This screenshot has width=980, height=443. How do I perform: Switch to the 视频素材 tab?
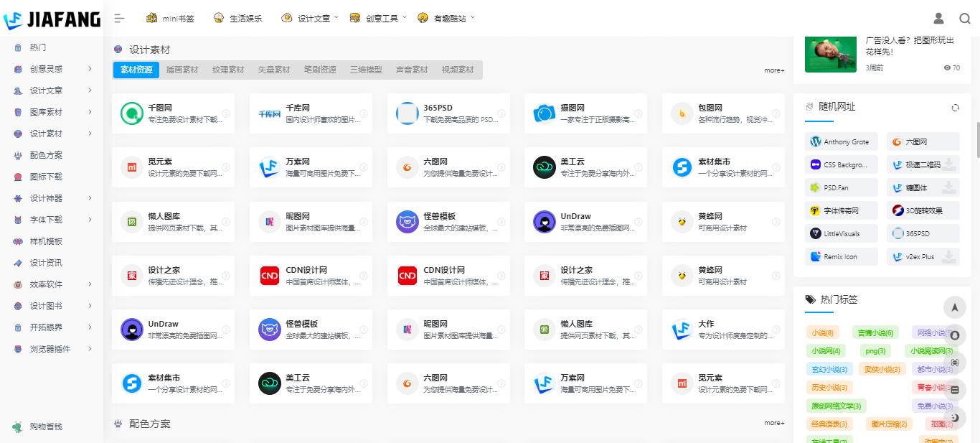pos(458,70)
